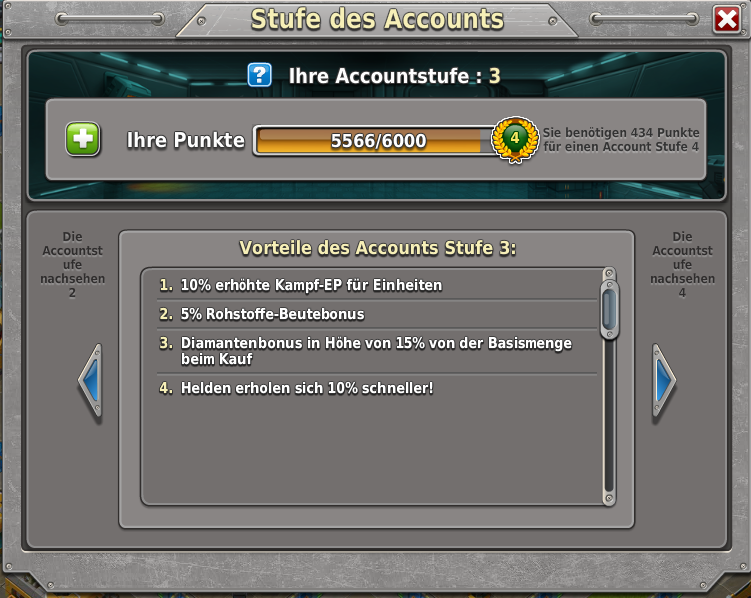Viewport: 751px width, 598px height.
Task: Click the 'Ihre Punkte' label
Action: tap(185, 140)
